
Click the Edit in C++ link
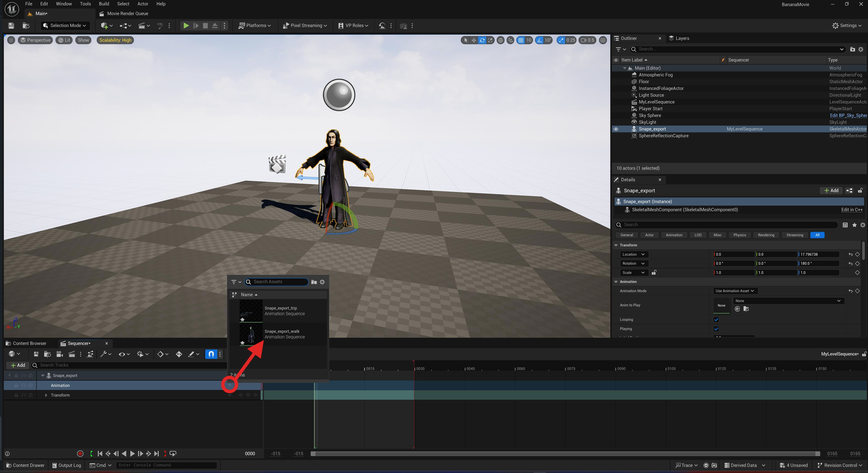pos(852,209)
